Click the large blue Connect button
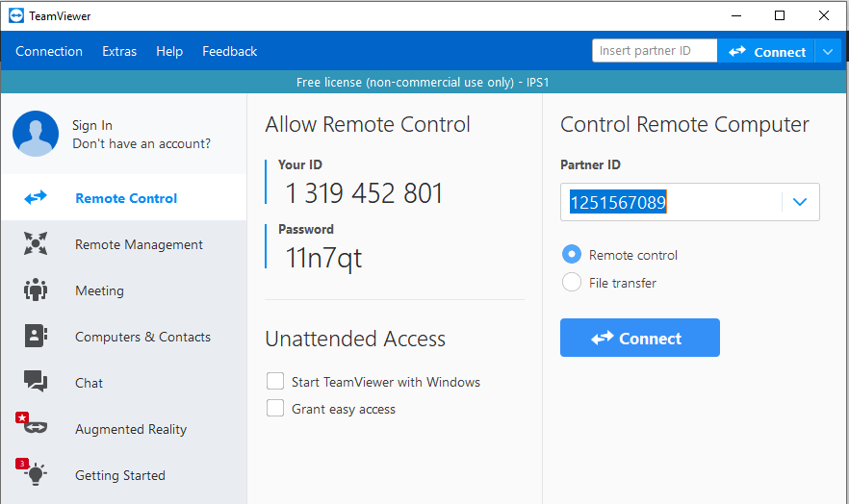Viewport: 849px width, 504px height. click(640, 338)
